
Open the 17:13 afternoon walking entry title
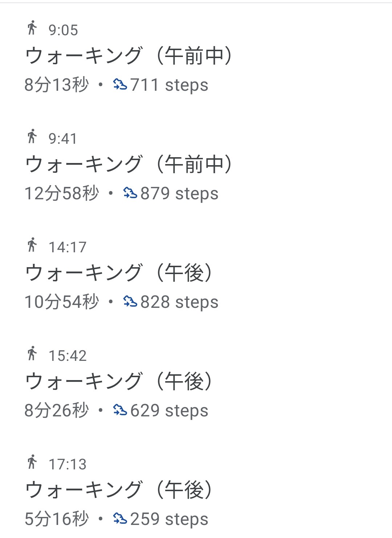click(x=119, y=490)
